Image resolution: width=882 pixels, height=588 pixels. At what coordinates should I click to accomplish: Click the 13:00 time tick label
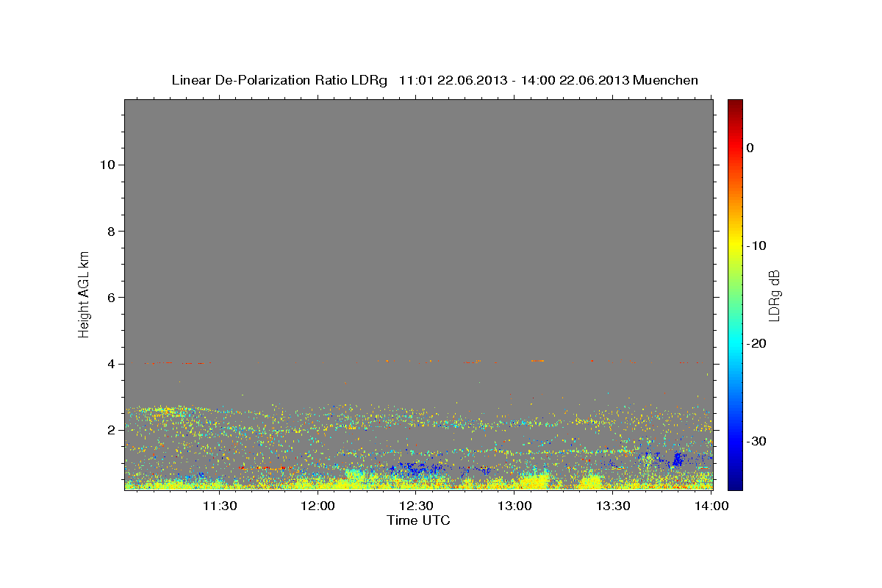[x=514, y=506]
